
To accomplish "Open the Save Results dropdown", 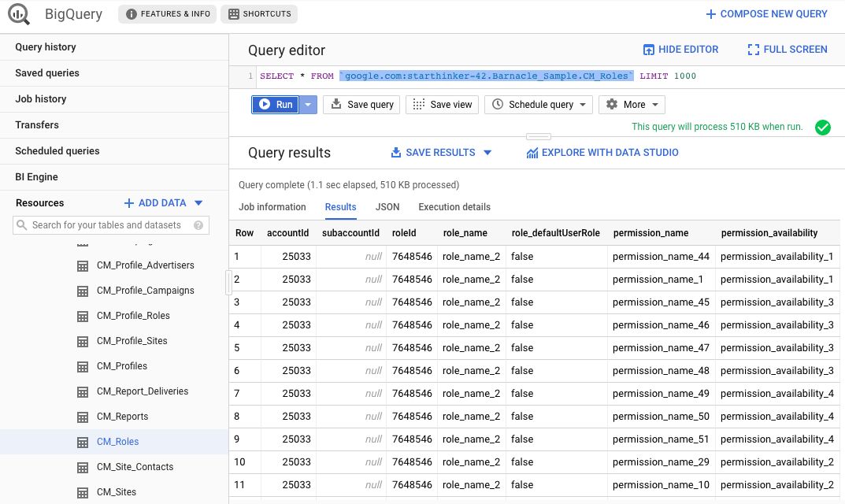I will 441,153.
